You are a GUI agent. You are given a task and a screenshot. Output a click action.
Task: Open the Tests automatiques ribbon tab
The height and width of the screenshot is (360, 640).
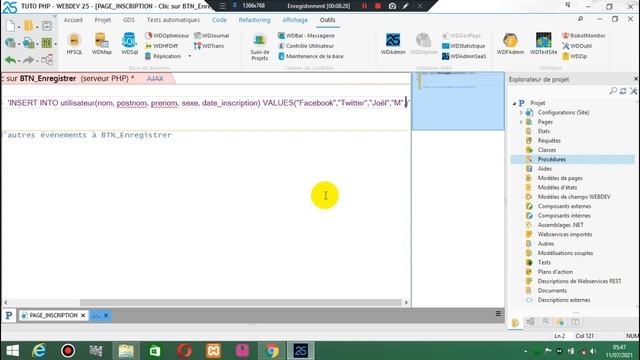point(173,20)
